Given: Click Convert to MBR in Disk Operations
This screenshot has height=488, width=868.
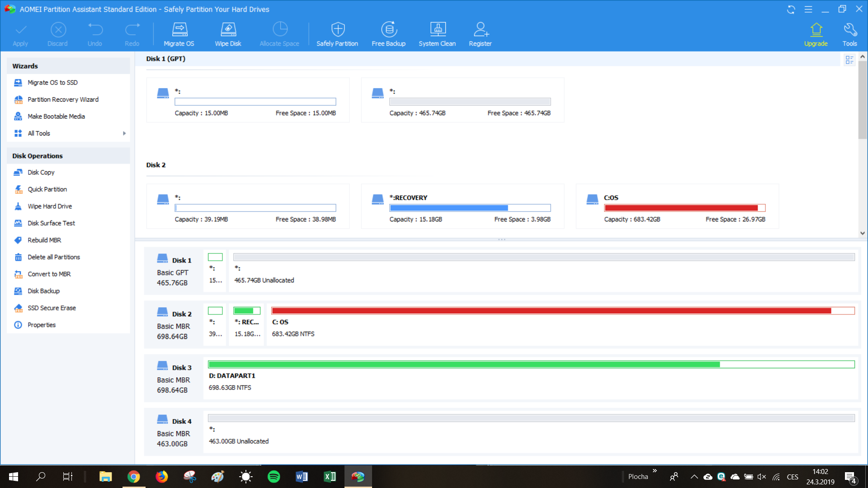Looking at the screenshot, I should pos(49,274).
